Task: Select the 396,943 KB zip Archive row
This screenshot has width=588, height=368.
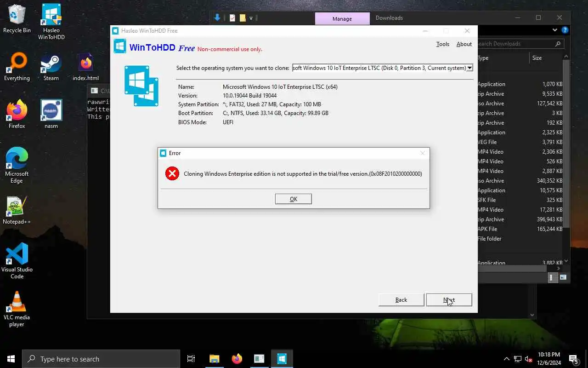Action: point(520,219)
